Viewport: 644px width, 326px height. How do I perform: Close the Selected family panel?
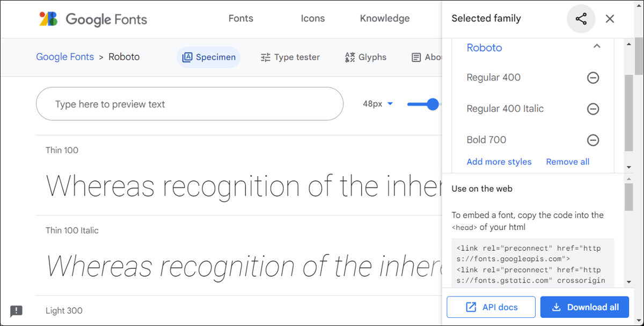click(x=610, y=18)
